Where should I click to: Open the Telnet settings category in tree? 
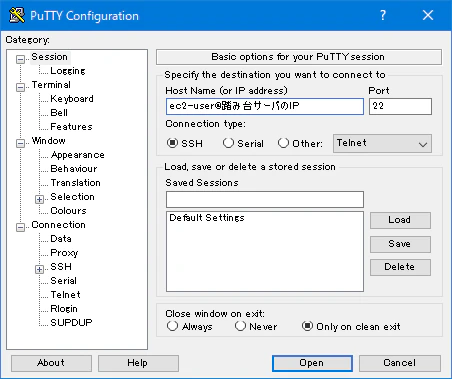point(65,295)
